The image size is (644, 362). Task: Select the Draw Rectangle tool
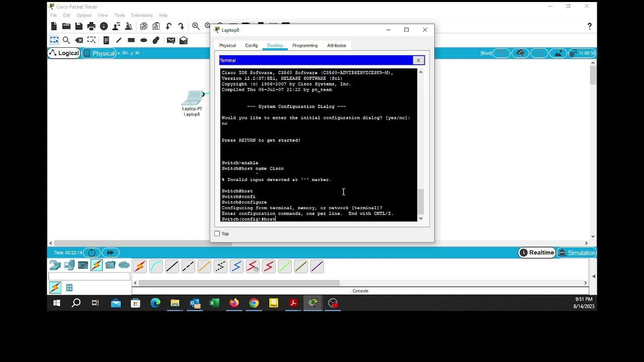pos(131,40)
